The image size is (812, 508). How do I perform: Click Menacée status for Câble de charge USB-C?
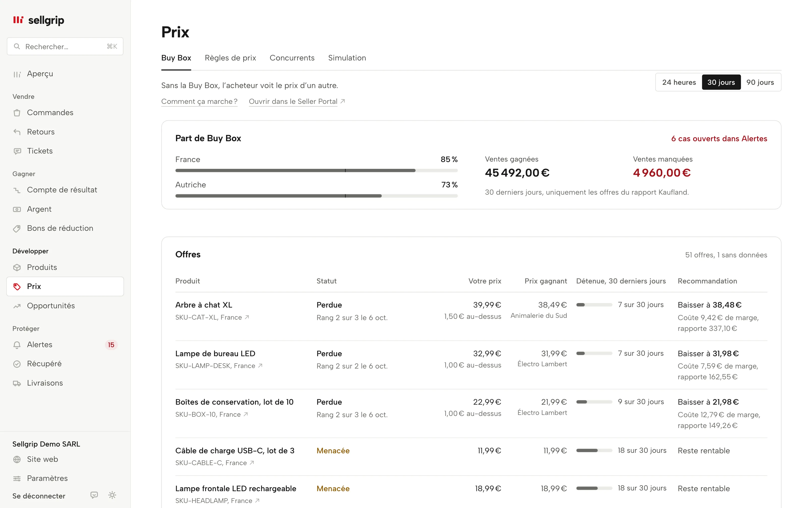(x=333, y=451)
